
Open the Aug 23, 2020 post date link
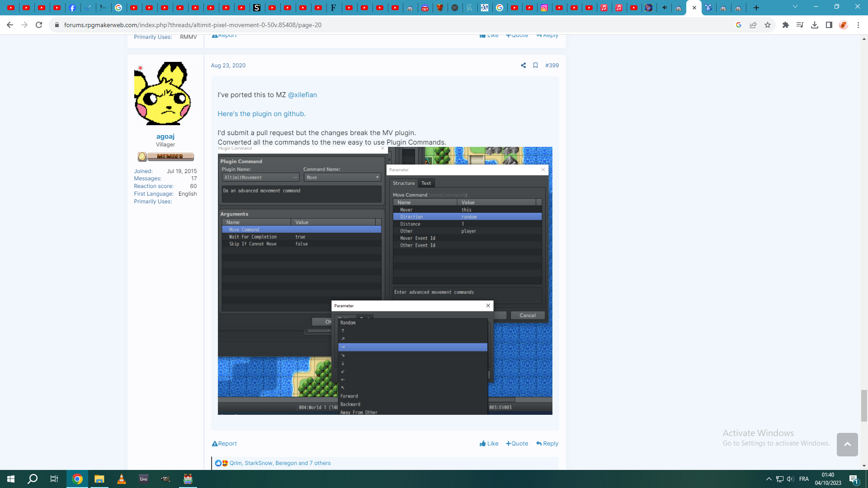228,66
